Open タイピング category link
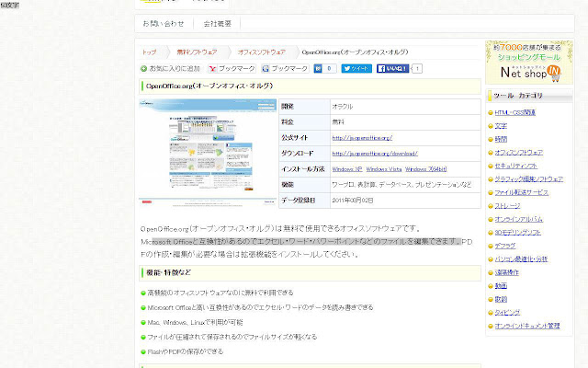 click(x=507, y=313)
